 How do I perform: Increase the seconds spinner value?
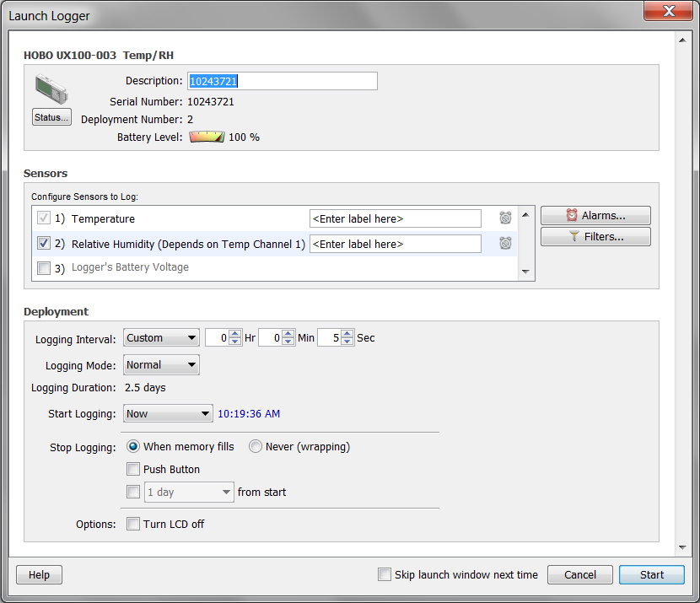click(347, 334)
